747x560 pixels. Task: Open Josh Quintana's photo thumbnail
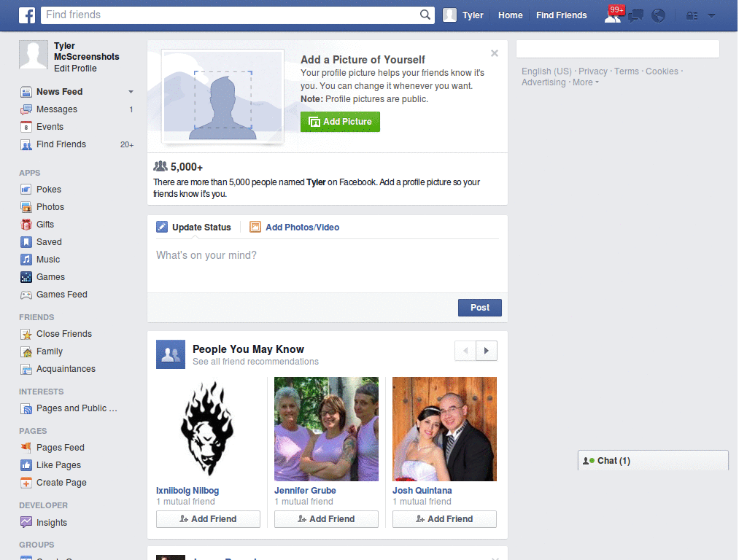(x=444, y=429)
